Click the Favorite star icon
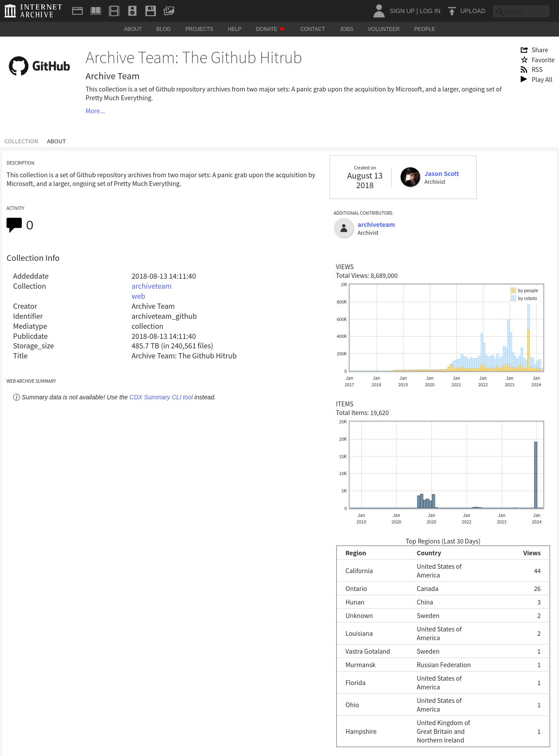The width and height of the screenshot is (559, 756). tap(524, 60)
